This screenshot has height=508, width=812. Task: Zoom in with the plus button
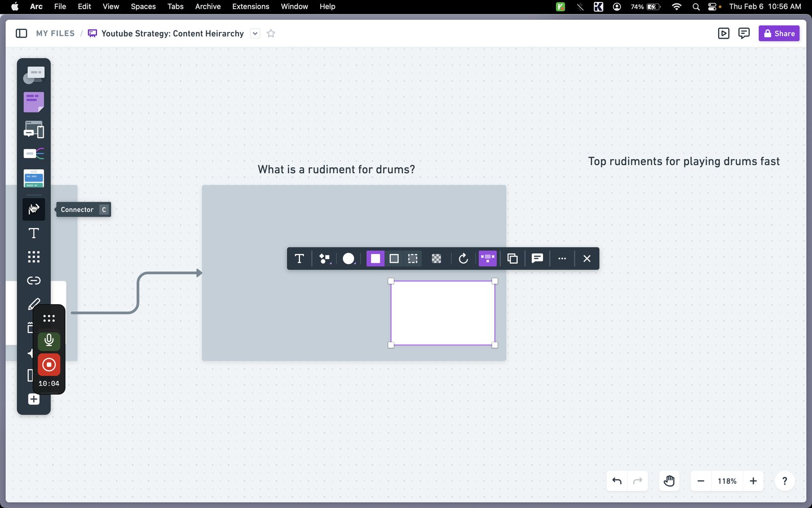753,481
